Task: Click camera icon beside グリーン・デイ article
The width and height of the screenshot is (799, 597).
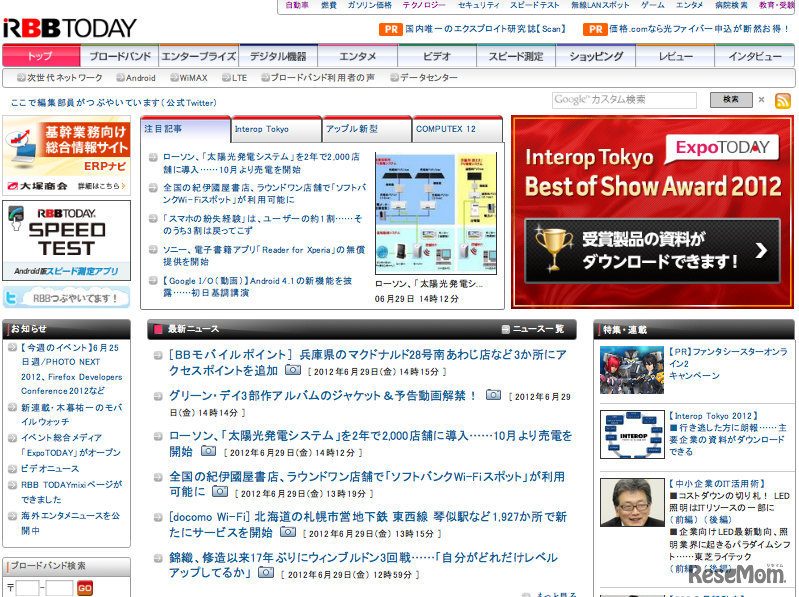Action: [493, 395]
